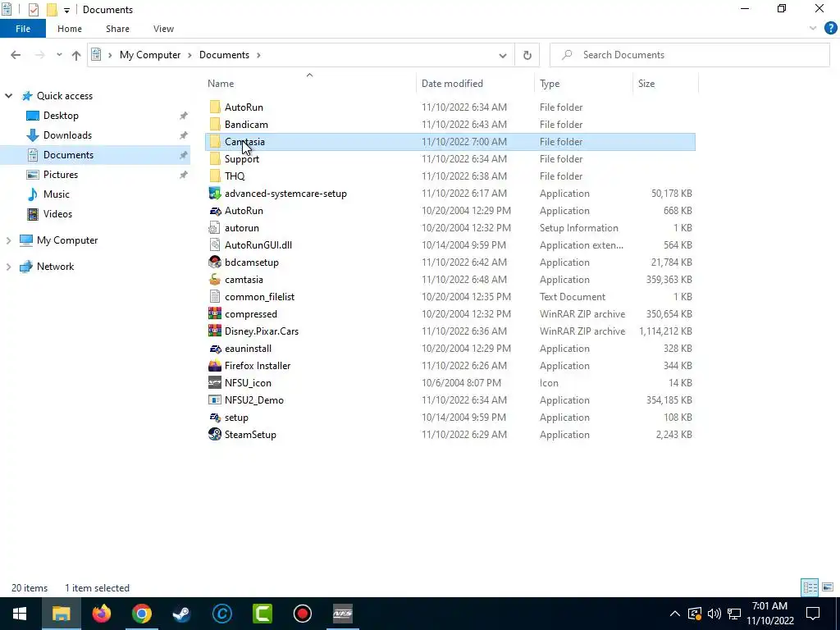This screenshot has width=840, height=630.
Task: Go up one folder level
Action: point(76,55)
